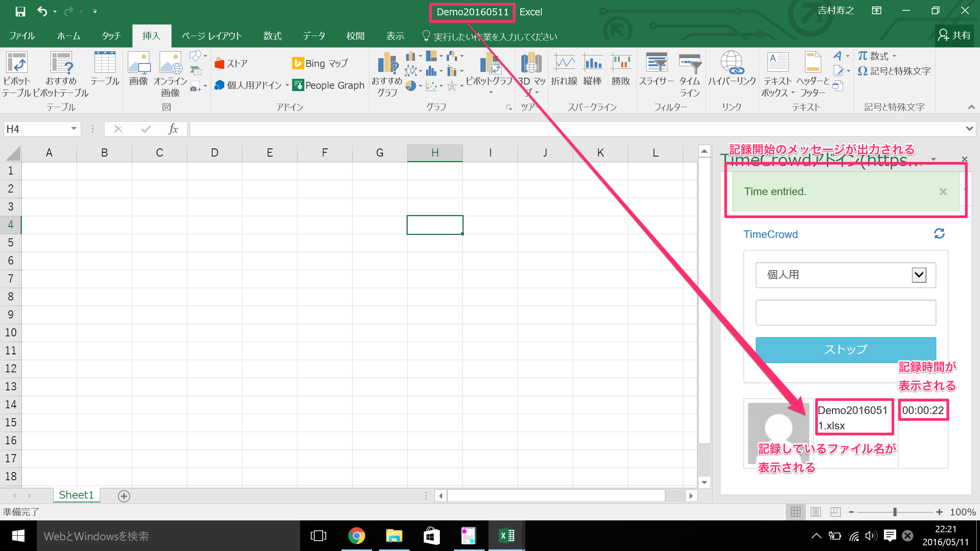Open File Explorer from the taskbar
980x551 pixels.
pos(394,536)
